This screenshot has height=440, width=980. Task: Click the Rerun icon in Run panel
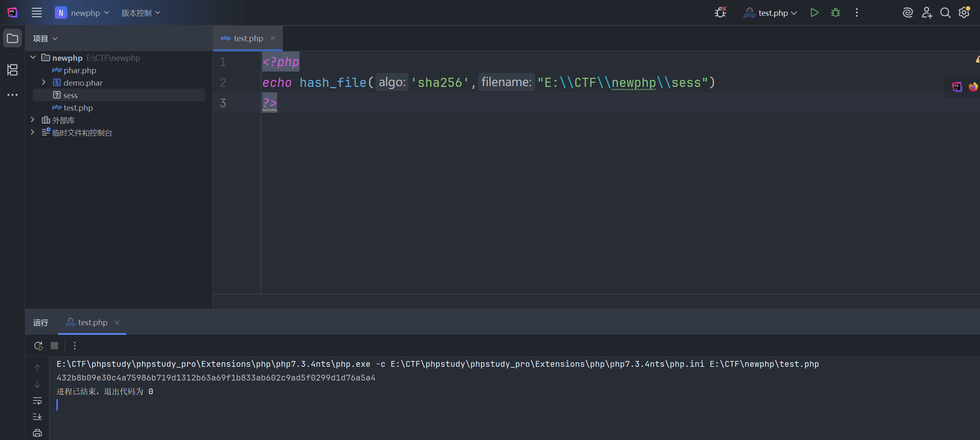(x=38, y=346)
